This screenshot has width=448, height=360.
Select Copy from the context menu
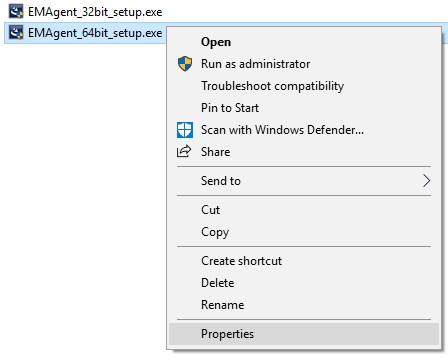point(304,232)
